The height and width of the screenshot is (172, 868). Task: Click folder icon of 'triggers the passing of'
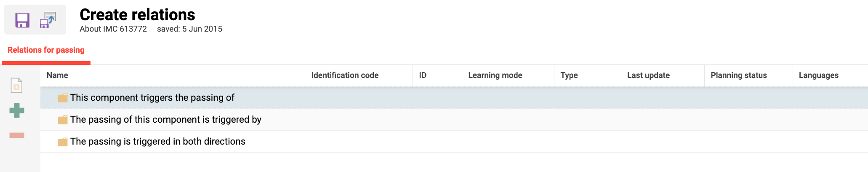click(x=63, y=98)
